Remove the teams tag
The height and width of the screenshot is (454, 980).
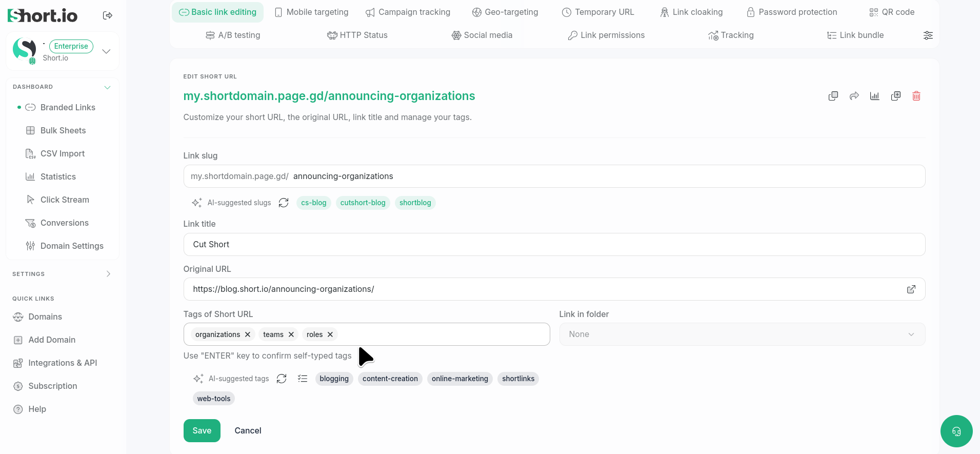pos(291,334)
